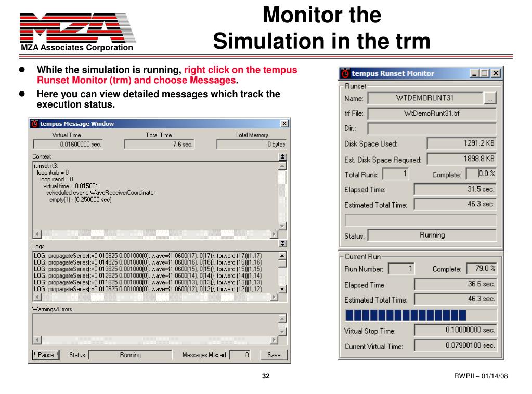Image resolution: width=532 pixels, height=394 pixels.
Task: Click Warnings/Errors scroll up arrow
Action: [x=282, y=319]
